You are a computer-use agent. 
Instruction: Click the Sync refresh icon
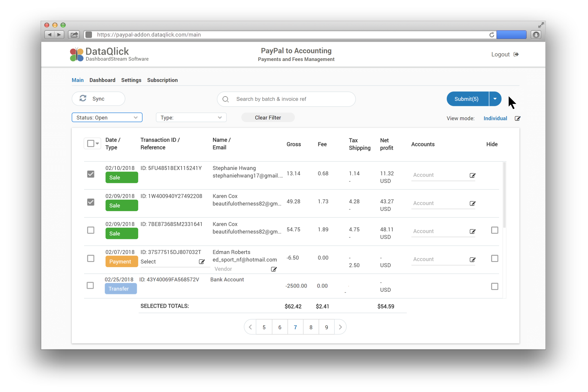pos(83,98)
